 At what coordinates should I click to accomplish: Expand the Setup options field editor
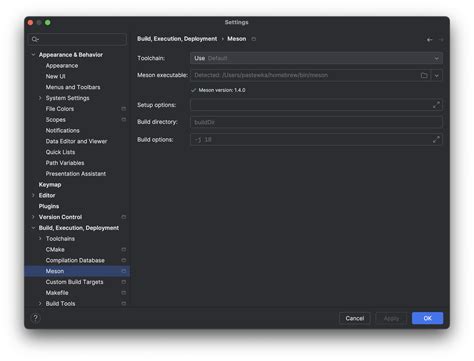click(x=436, y=105)
